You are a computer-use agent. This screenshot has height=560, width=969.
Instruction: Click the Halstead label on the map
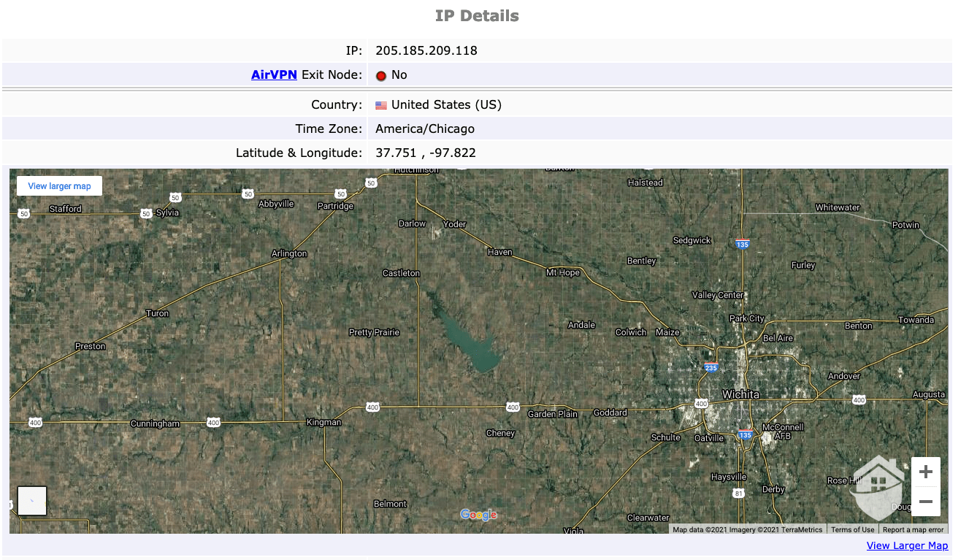coord(645,183)
